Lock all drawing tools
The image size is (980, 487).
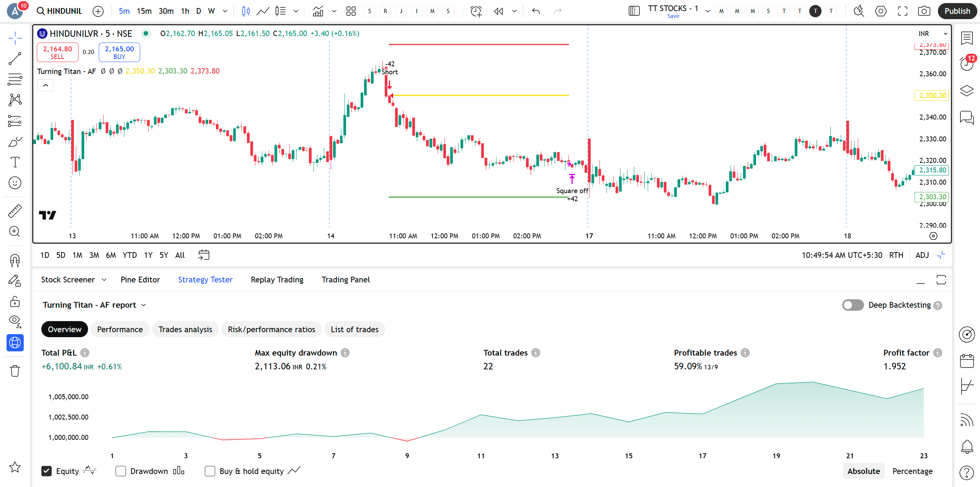tap(15, 302)
